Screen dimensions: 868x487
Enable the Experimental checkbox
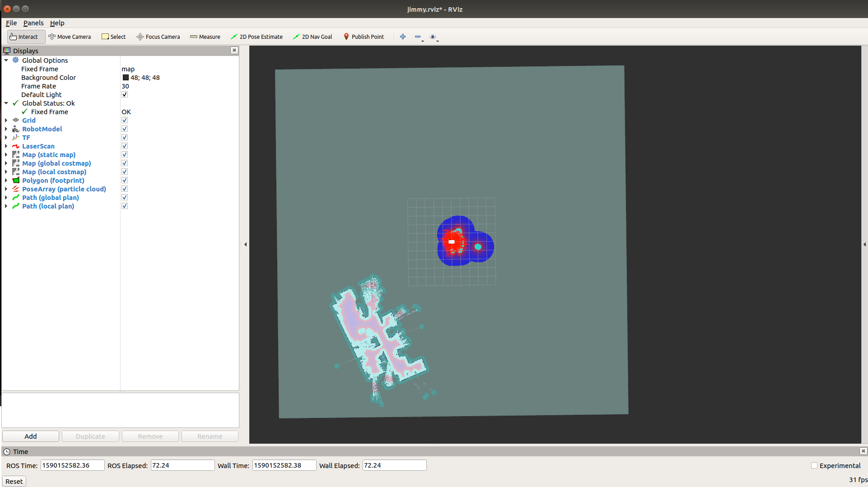pos(814,465)
